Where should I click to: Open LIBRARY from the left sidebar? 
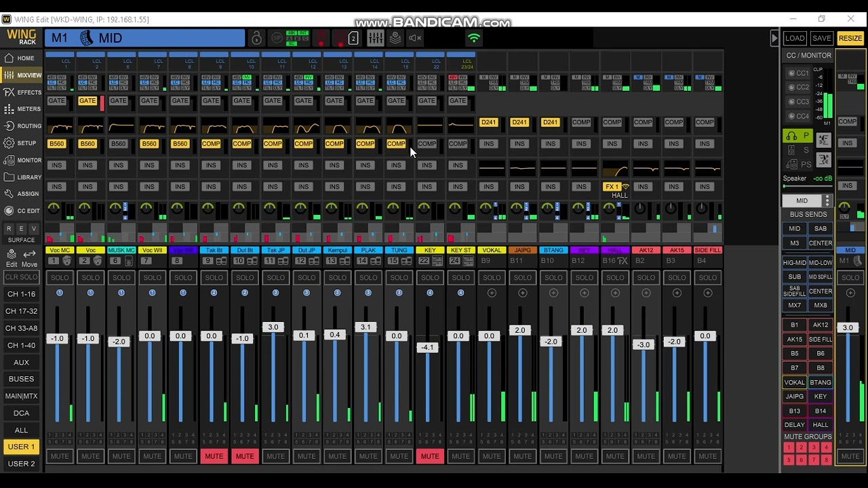[22, 177]
